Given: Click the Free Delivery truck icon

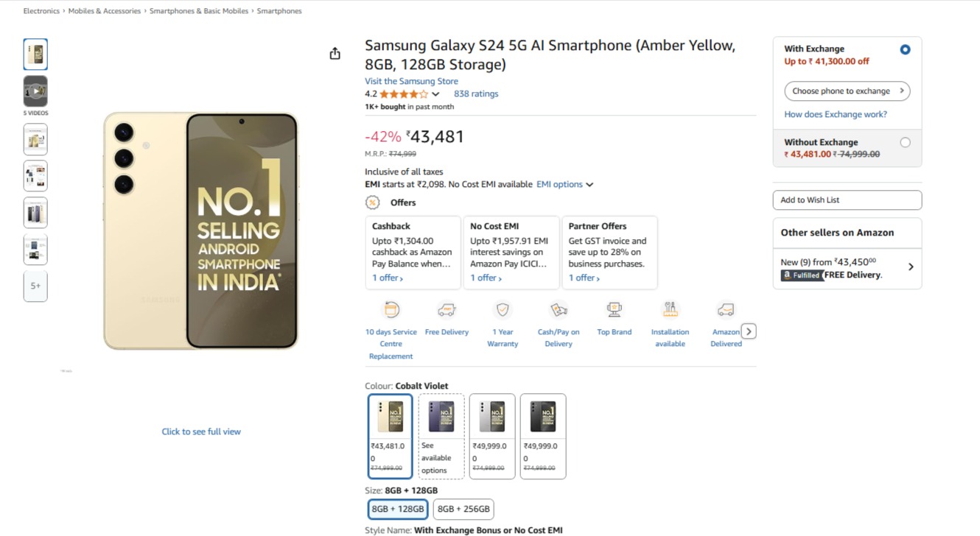Looking at the screenshot, I should pos(447,310).
